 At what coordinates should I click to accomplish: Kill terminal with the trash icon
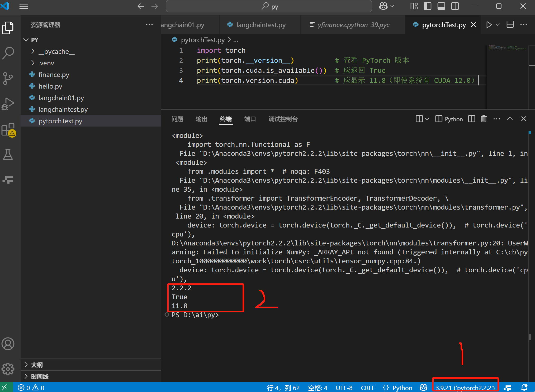click(x=484, y=119)
